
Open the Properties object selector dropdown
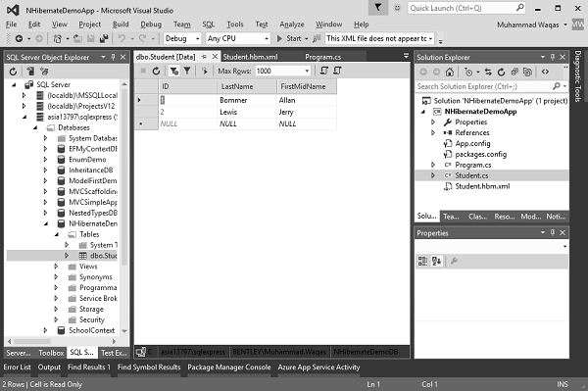click(564, 246)
